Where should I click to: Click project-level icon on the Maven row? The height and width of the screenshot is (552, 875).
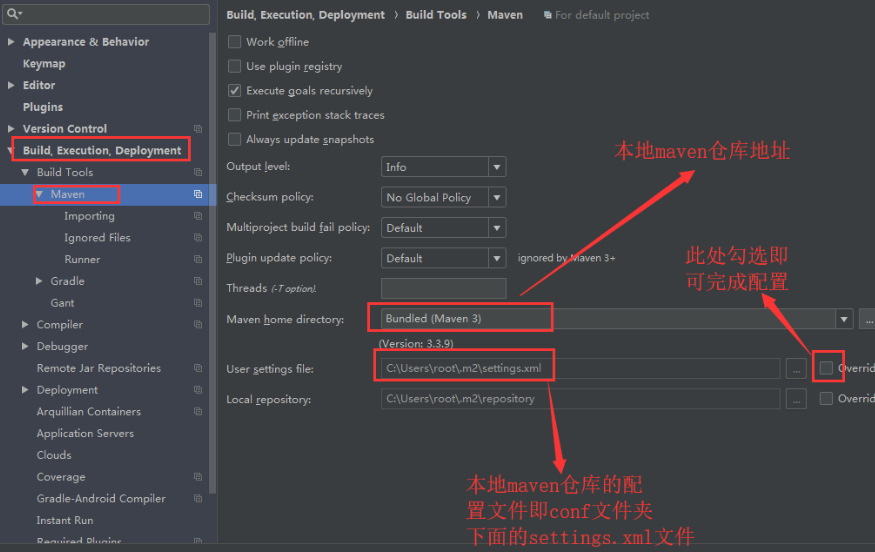[x=198, y=194]
